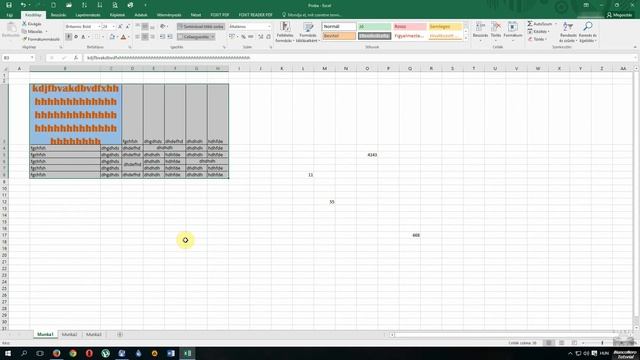Open the number format Általános combo box
640x360 pixels.
[x=249, y=27]
